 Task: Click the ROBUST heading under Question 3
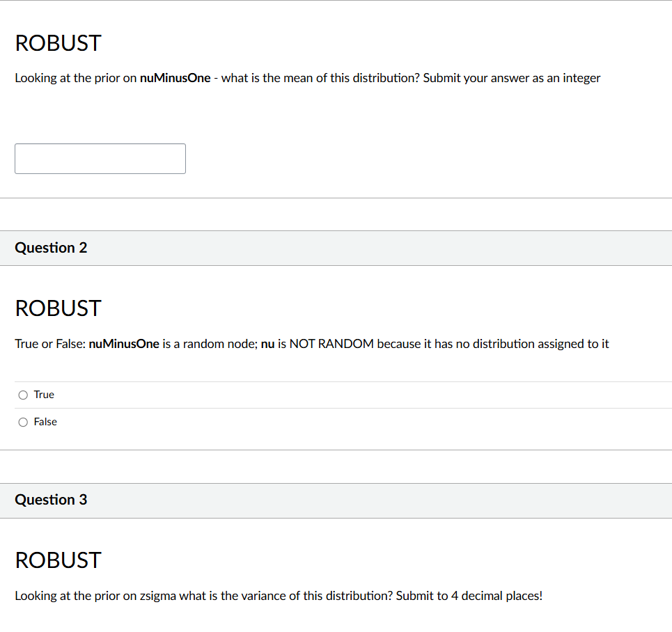(x=58, y=560)
